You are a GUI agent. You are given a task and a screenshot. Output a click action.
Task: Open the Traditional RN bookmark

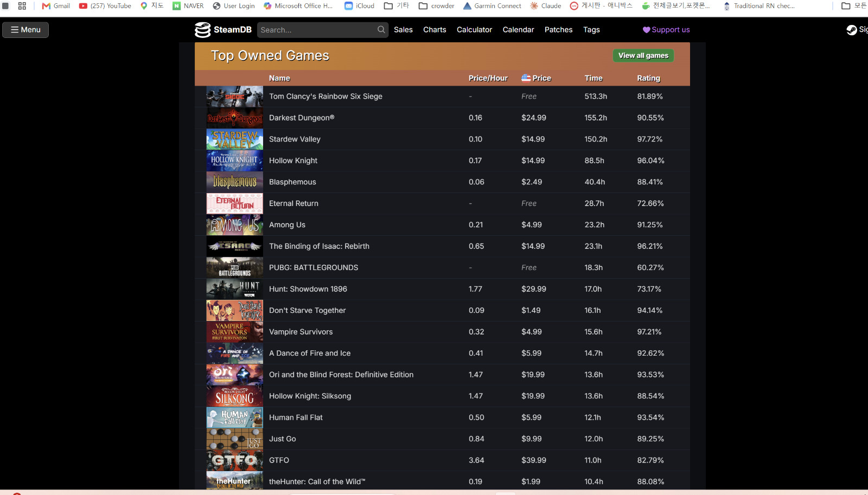click(759, 6)
